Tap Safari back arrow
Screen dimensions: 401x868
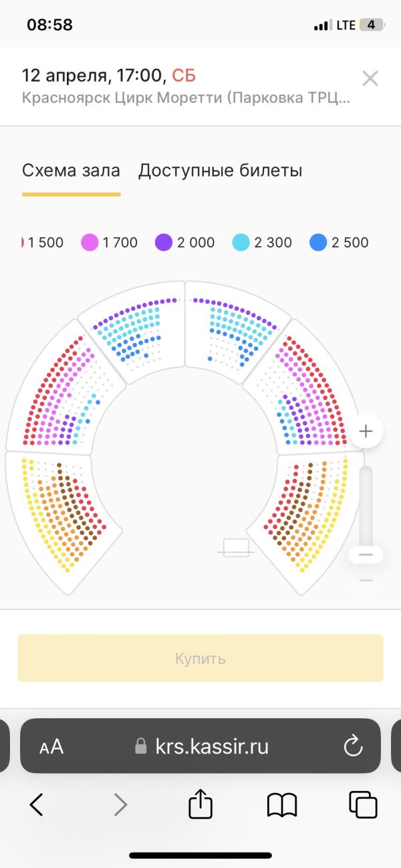pos(37,804)
